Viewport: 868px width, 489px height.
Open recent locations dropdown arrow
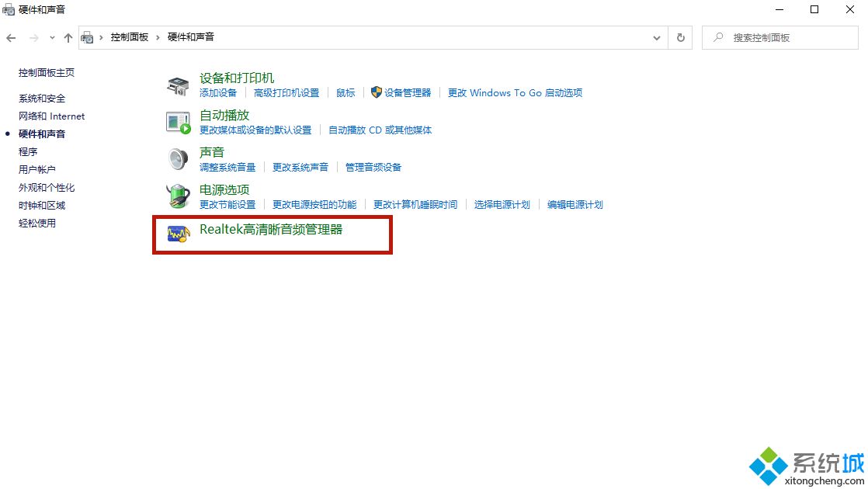click(52, 37)
